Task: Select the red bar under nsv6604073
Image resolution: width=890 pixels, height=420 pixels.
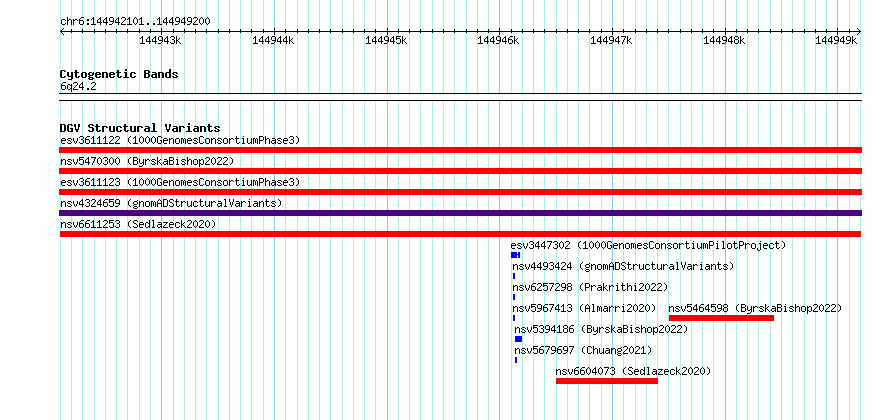Action: [607, 381]
